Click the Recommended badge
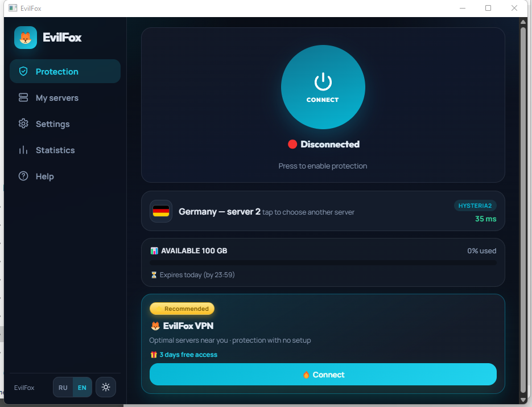Screen dimensions: 532x407 [182, 309]
